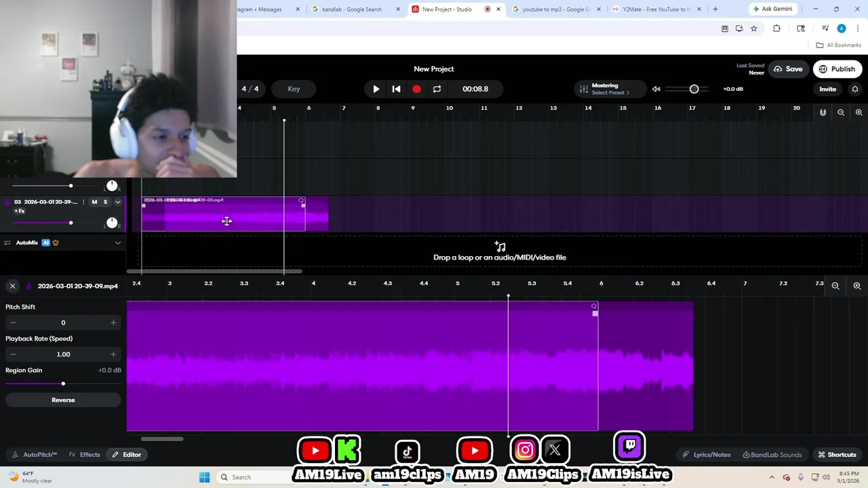Image resolution: width=868 pixels, height=488 pixels.
Task: Start playback with the Play button
Action: [x=376, y=89]
